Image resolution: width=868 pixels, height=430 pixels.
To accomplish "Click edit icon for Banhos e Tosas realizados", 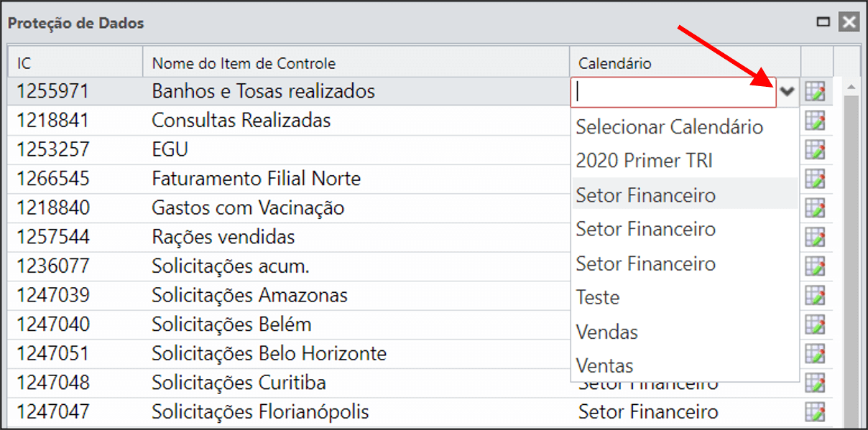I will [x=815, y=92].
